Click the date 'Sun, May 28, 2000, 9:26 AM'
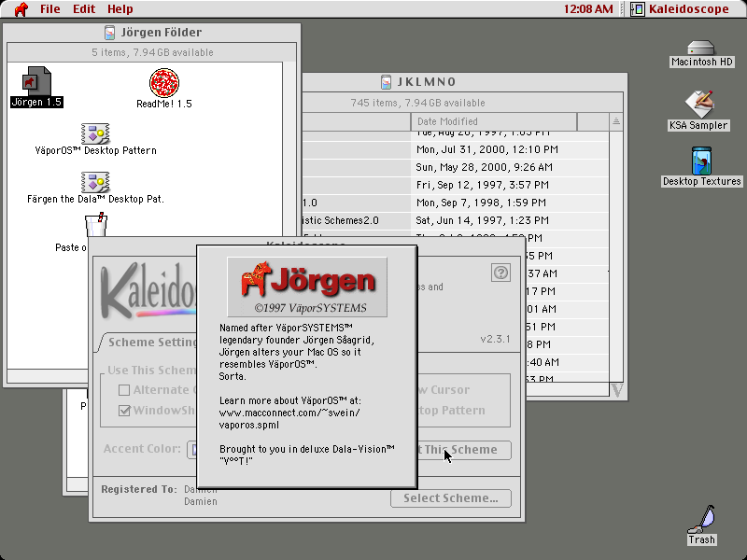The width and height of the screenshot is (747, 560). [x=484, y=167]
